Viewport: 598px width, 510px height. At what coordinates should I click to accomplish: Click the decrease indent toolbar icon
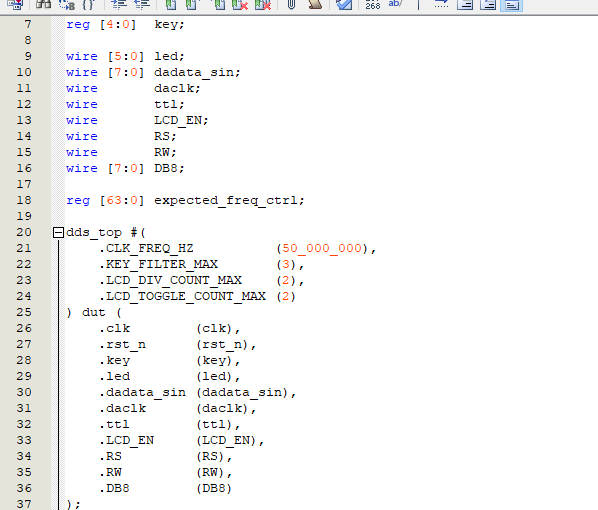pos(142,5)
